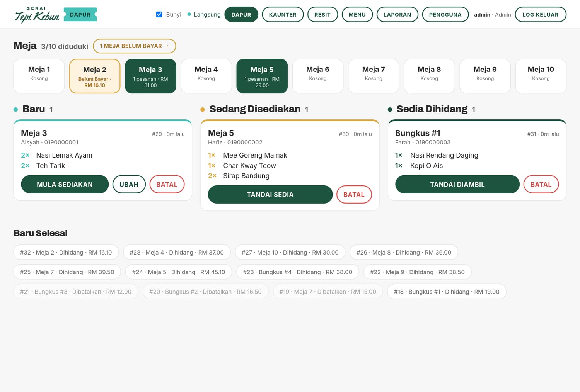
Task: Log out with LOG KELUAR
Action: pyautogui.click(x=541, y=15)
